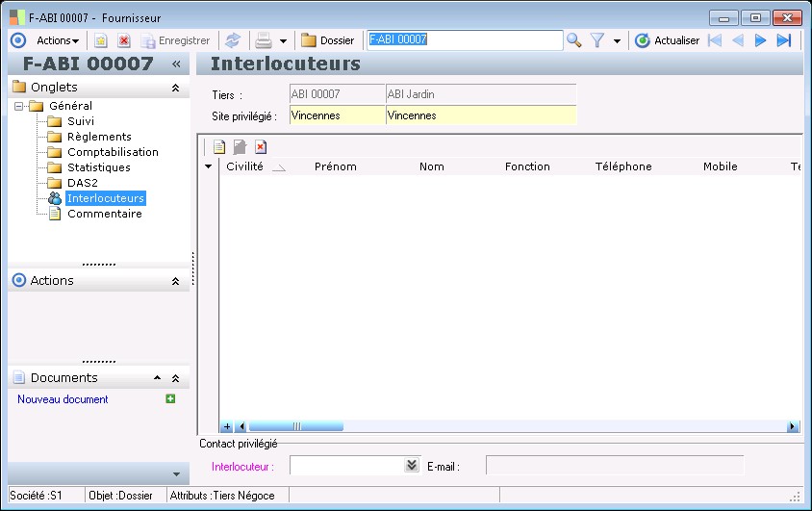Click the edit interlocuteur icon in grid toolbar
Viewport: 812px width, 511px height.
coord(240,147)
